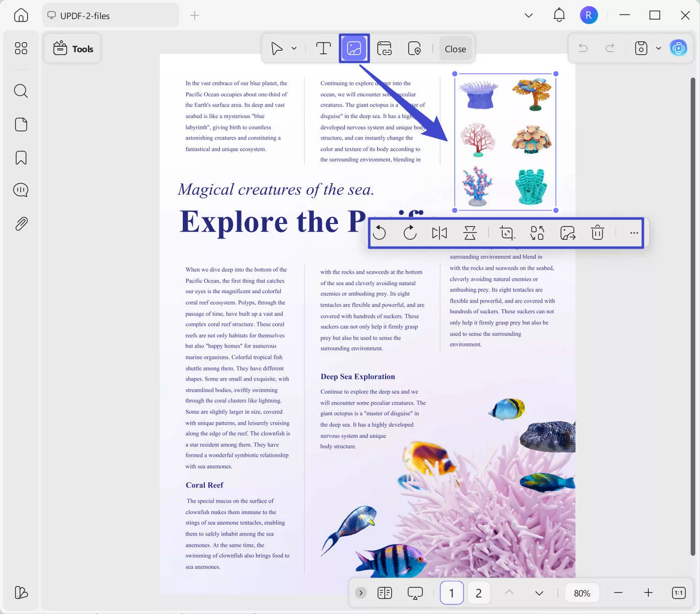Open the Tools menu
Screen dimensions: 700x614
73,49
